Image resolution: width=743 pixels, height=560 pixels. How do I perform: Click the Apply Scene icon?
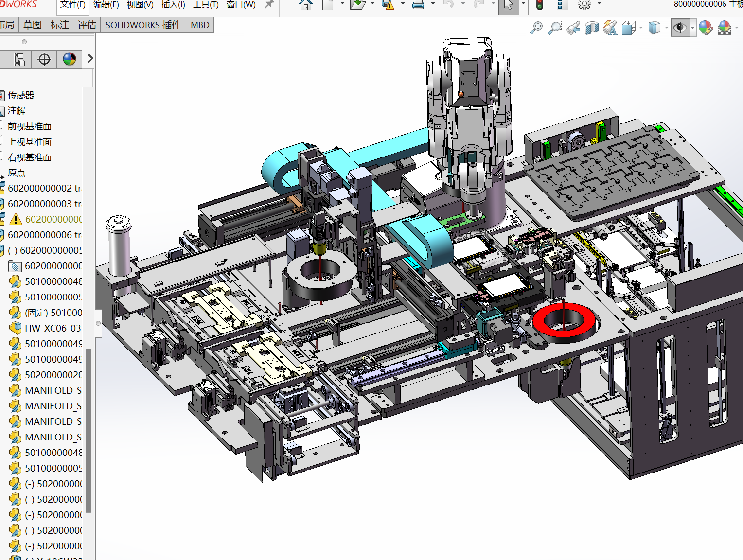(x=725, y=28)
